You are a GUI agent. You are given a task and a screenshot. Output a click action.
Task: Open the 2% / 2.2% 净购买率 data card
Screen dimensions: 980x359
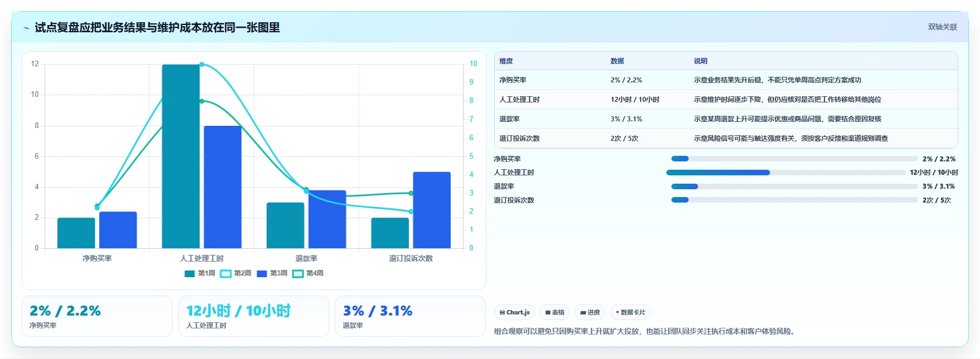pyautogui.click(x=97, y=316)
